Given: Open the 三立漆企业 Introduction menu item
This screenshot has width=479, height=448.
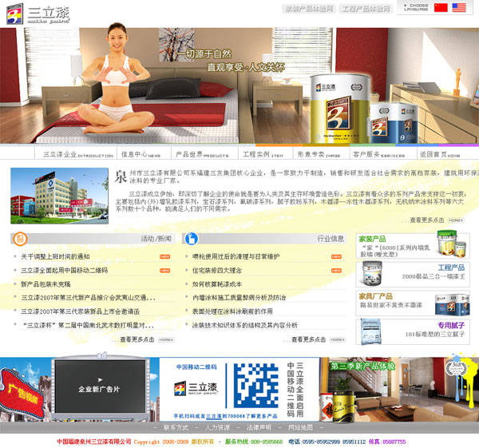Looking at the screenshot, I should pyautogui.click(x=78, y=154).
